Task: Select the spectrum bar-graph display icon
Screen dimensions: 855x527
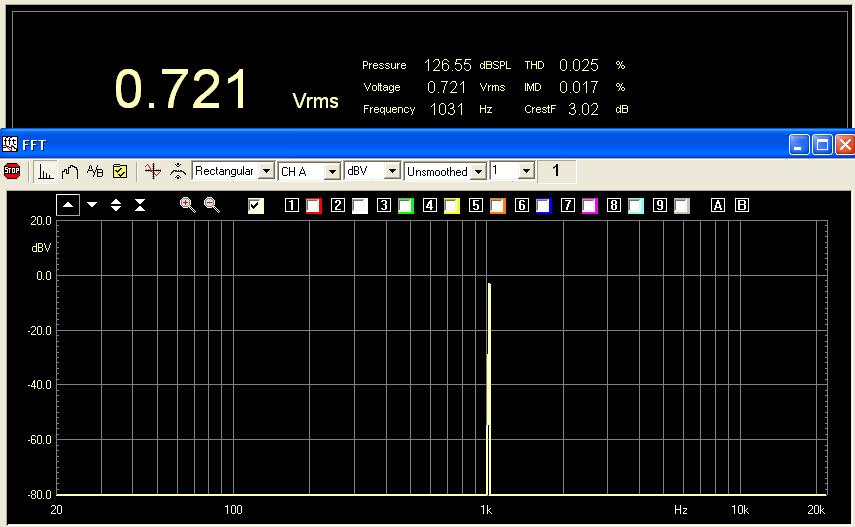Action: 46,171
